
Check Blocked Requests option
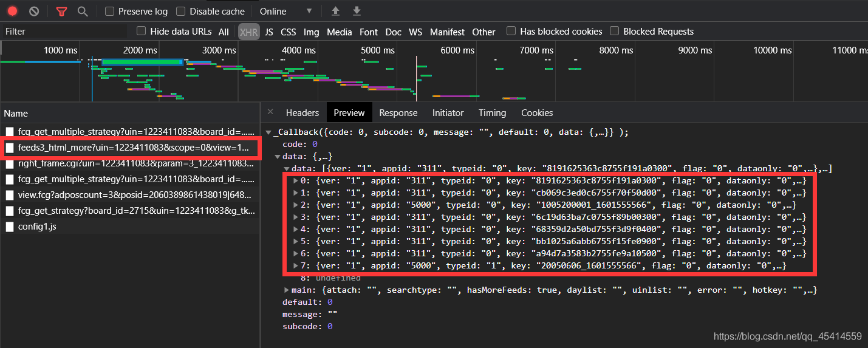coord(614,31)
